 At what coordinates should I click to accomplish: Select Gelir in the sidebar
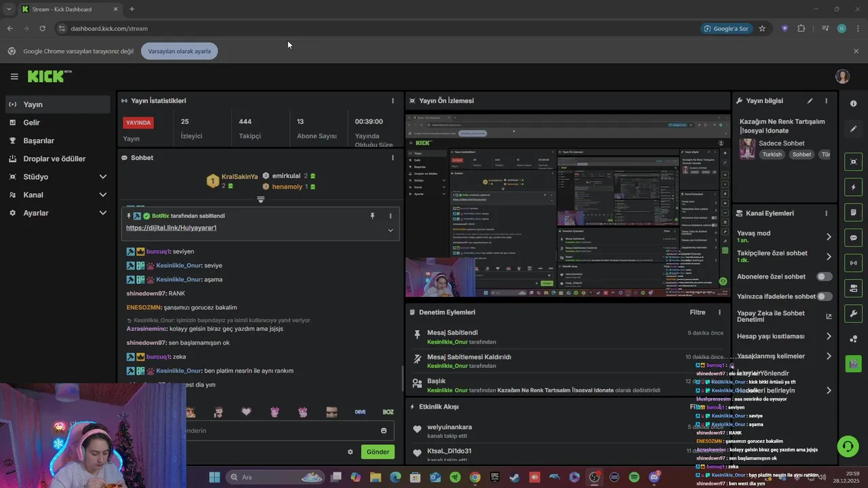(58, 123)
